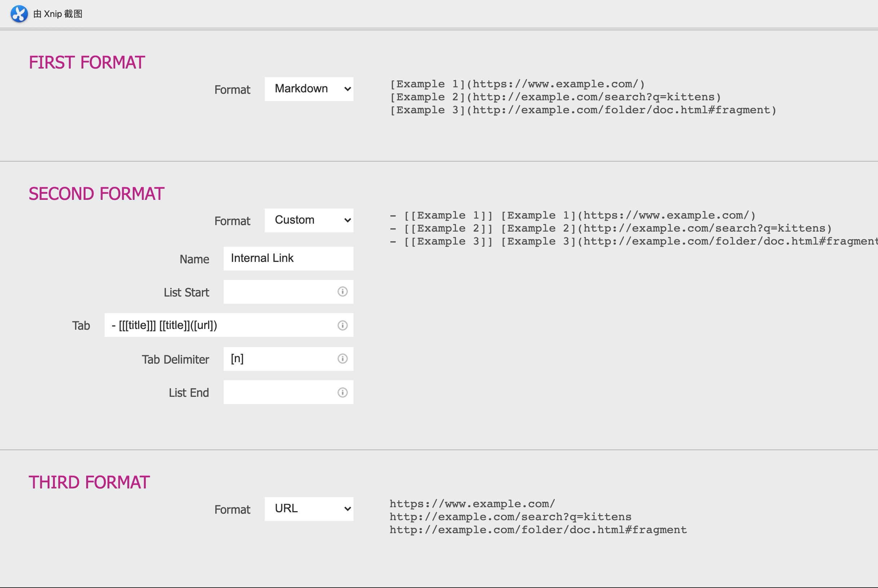Click the Name field containing Internal Link
Viewport: 878px width, 588px height.
(x=288, y=258)
